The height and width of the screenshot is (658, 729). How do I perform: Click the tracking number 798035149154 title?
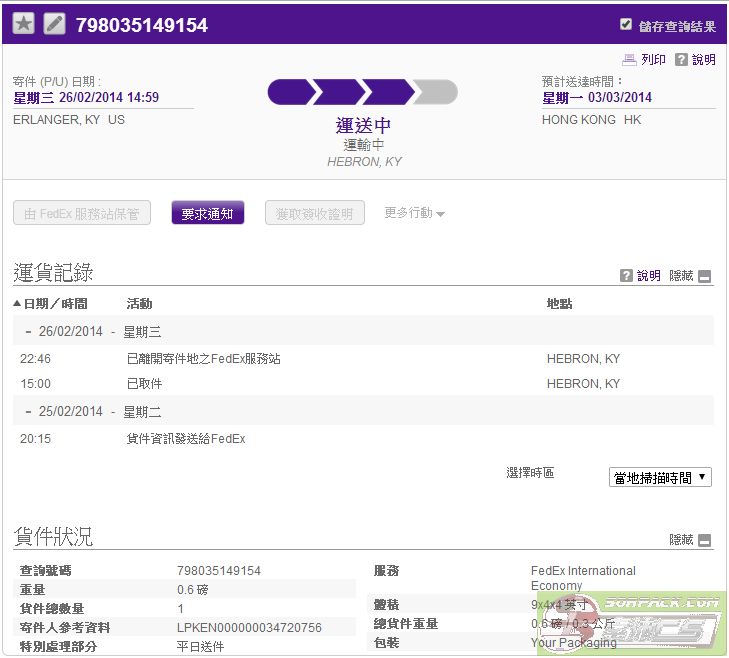click(x=142, y=25)
